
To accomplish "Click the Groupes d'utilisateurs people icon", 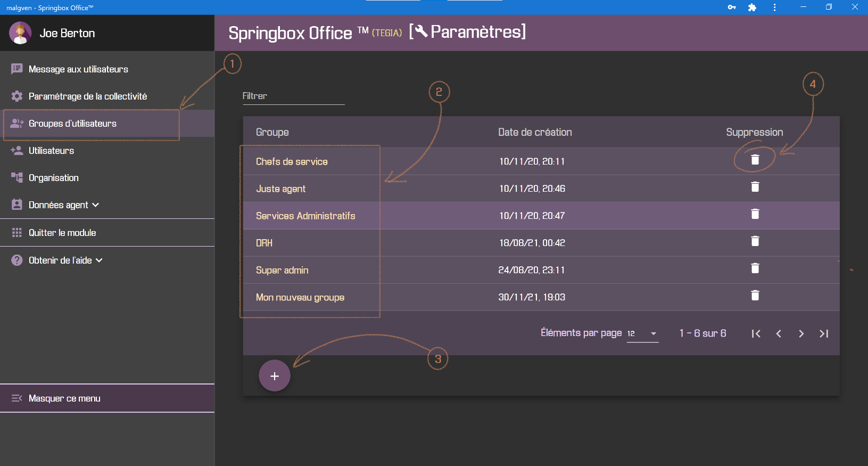I will [x=17, y=123].
